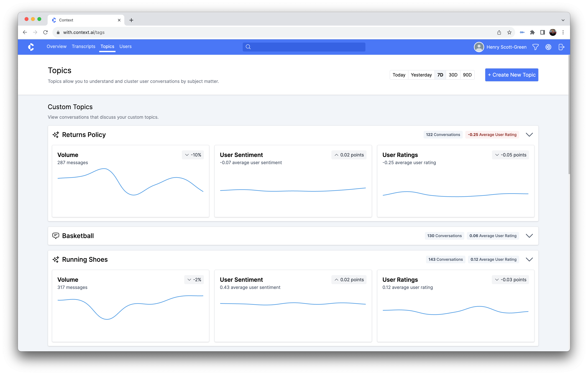Click the logout icon in the navbar
The image size is (588, 375).
tap(561, 47)
